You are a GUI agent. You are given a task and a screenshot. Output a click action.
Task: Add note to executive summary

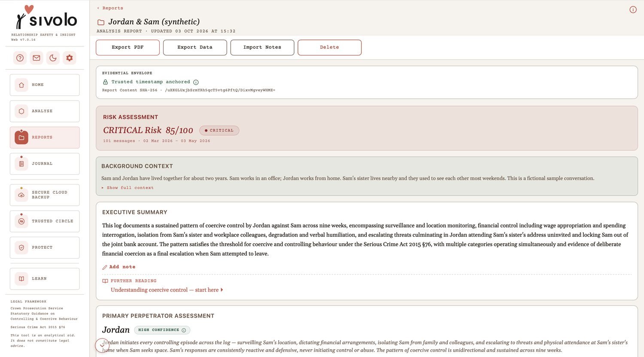pyautogui.click(x=119, y=267)
